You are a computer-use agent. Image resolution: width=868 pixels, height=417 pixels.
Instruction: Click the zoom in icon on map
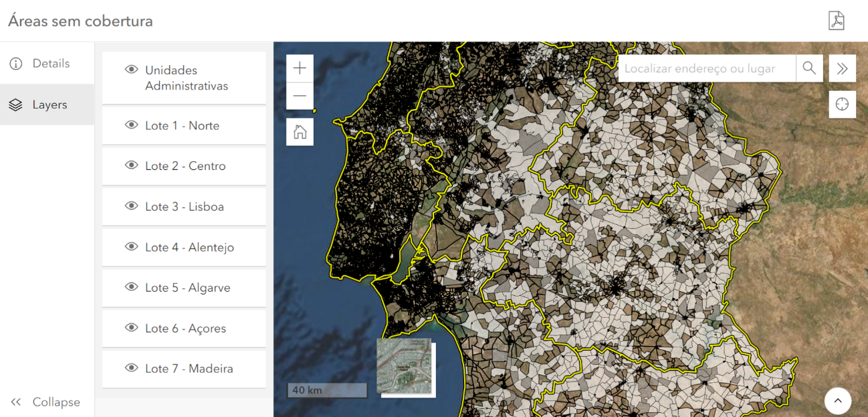[300, 68]
